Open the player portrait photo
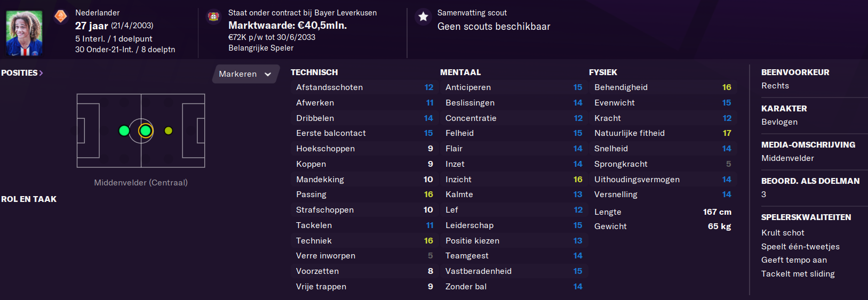The image size is (868, 300). pos(24,33)
